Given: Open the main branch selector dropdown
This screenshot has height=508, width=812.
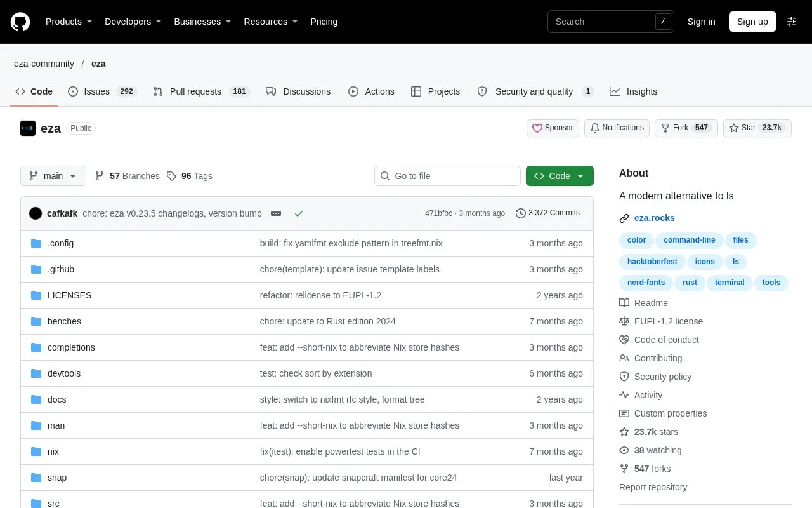Looking at the screenshot, I should tap(53, 176).
